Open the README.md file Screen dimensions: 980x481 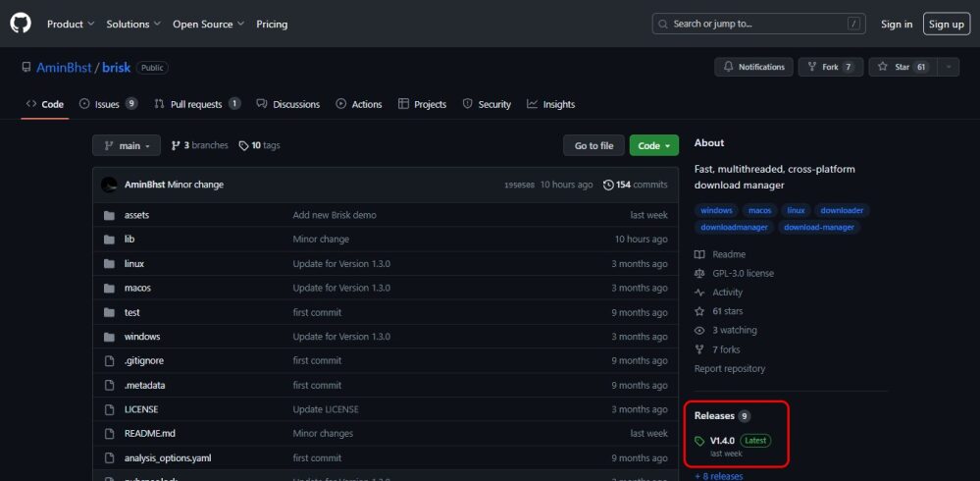150,434
